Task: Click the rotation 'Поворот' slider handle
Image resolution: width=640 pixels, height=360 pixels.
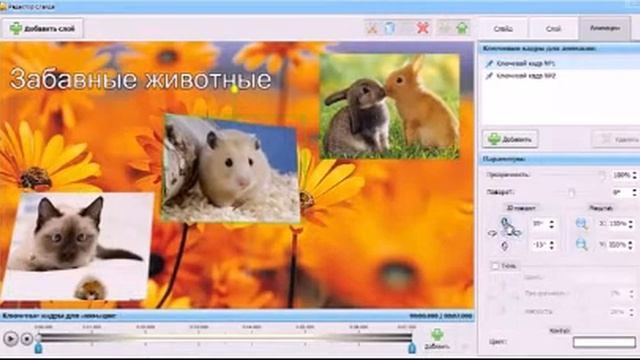Action: [x=572, y=192]
